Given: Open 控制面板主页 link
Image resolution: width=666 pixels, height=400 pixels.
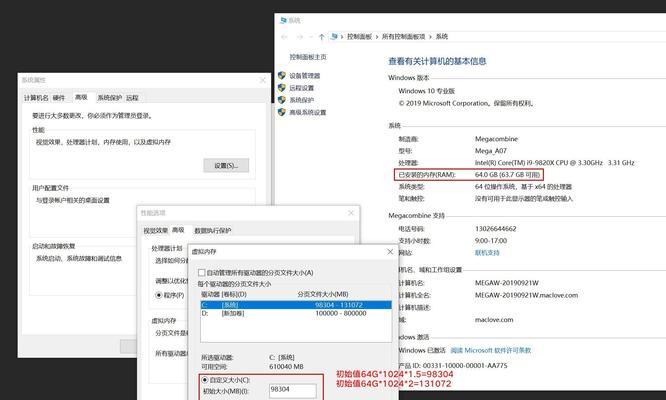Looking at the screenshot, I should click(x=308, y=57).
